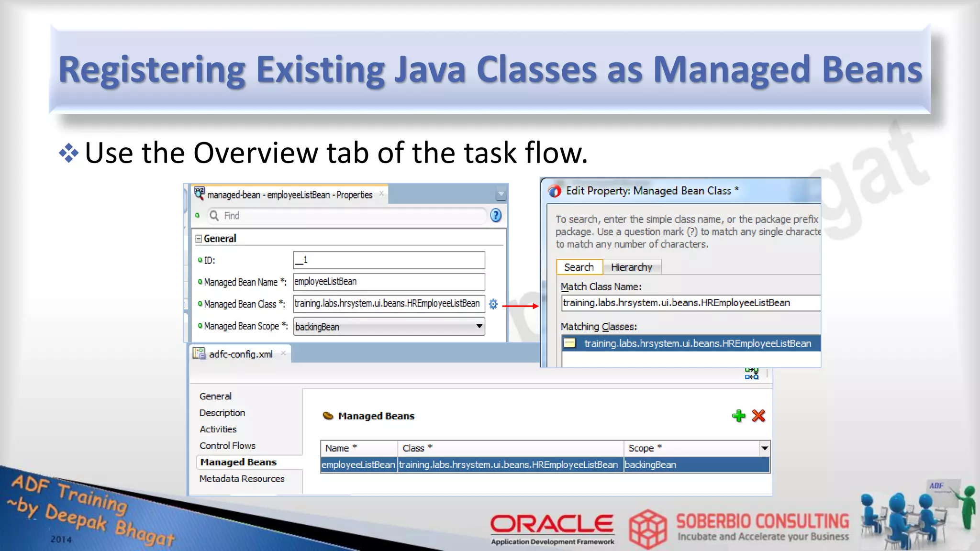980x551 pixels.
Task: Click diagram icon at top of adfc-config editor
Action: (x=751, y=374)
